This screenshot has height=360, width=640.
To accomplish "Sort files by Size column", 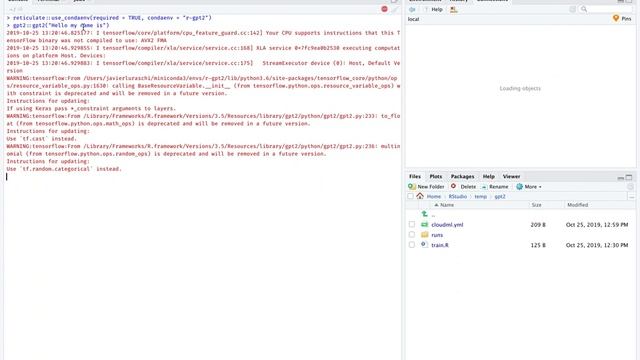I will (536, 205).
